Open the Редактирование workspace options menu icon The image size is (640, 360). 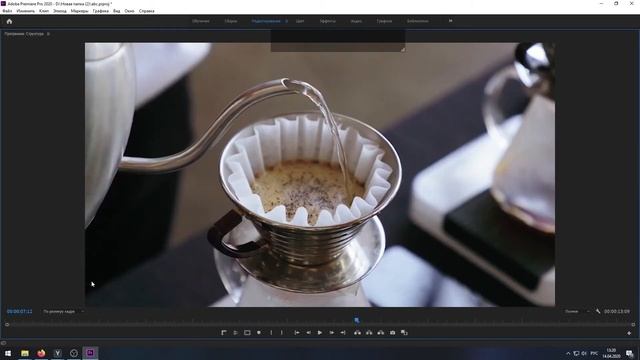tap(287, 21)
